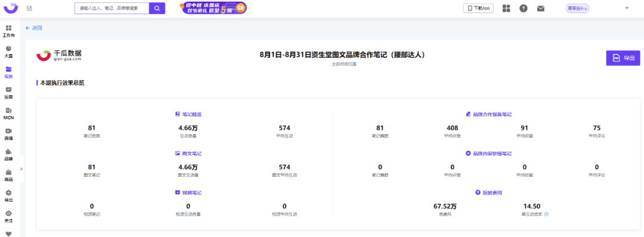Click the help icon beside 单互动成本
The image size is (644, 237).
tap(546, 214)
